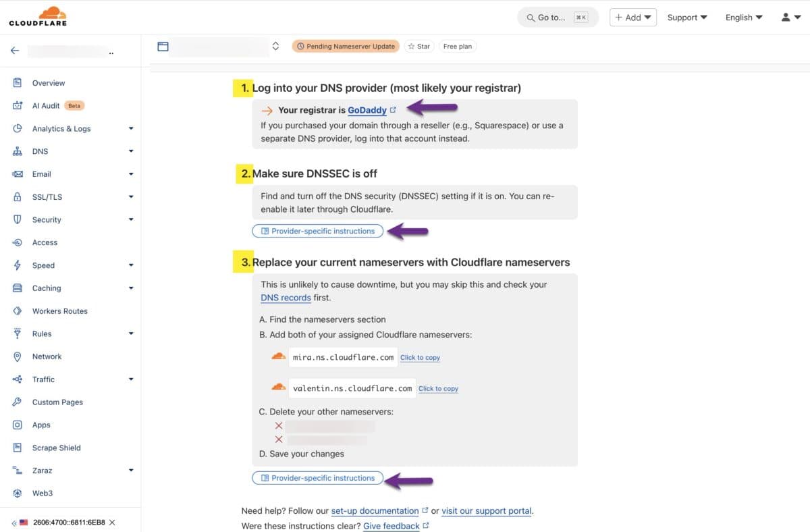
Task: Expand the Support dropdown
Action: point(686,17)
